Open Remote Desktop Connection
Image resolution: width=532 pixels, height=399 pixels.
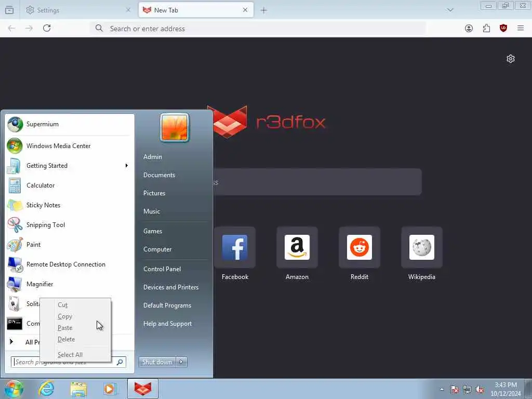click(x=69, y=264)
